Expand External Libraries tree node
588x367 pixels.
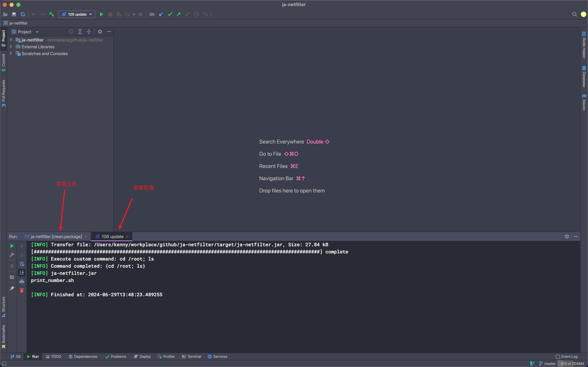(x=11, y=46)
